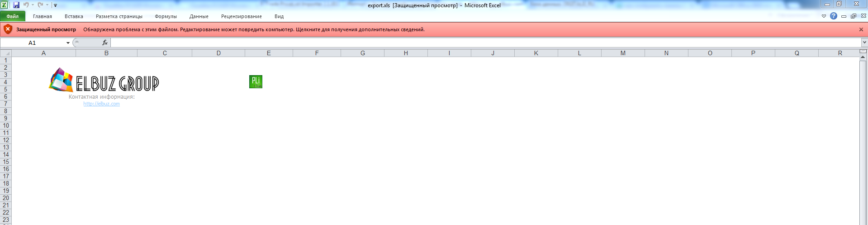Close the Protected View message bar
The width and height of the screenshot is (868, 225).
[x=861, y=29]
